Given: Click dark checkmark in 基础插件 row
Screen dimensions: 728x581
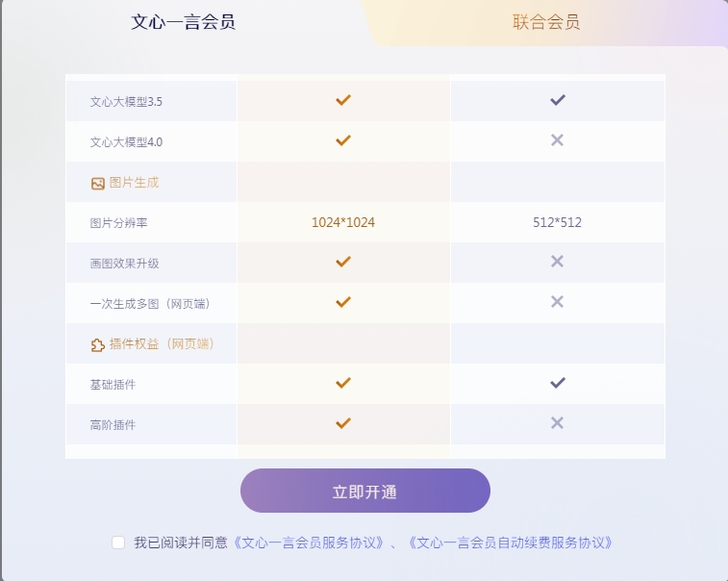Looking at the screenshot, I should coord(558,383).
